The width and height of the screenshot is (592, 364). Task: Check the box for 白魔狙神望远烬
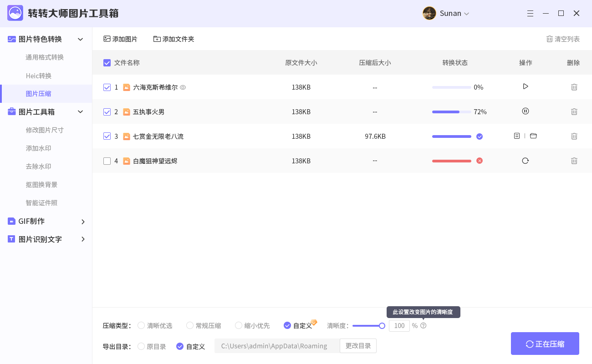[x=107, y=161]
